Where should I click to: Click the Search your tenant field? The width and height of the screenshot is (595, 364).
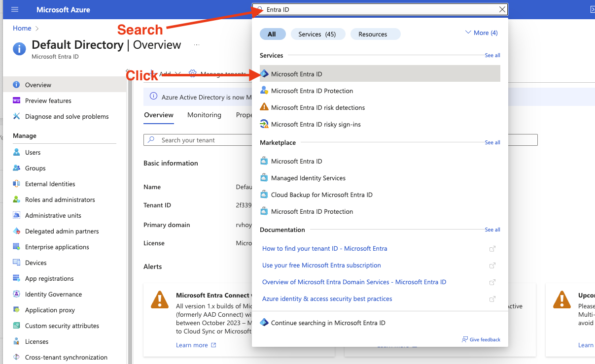(197, 140)
